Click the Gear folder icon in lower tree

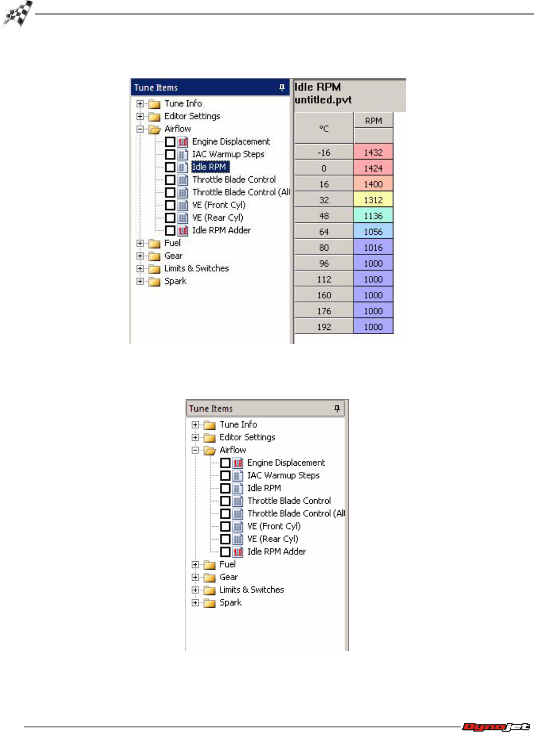point(210,578)
